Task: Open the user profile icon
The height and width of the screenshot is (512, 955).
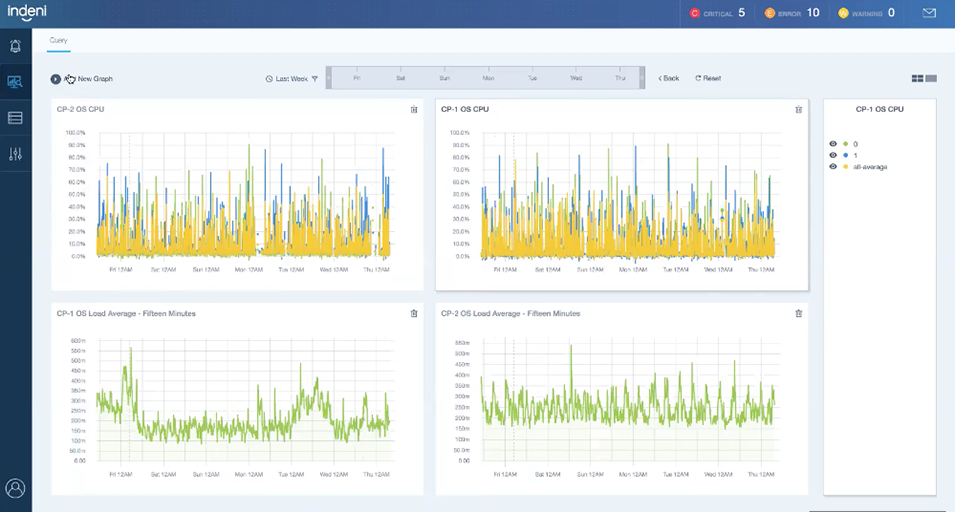Action: coord(15,488)
